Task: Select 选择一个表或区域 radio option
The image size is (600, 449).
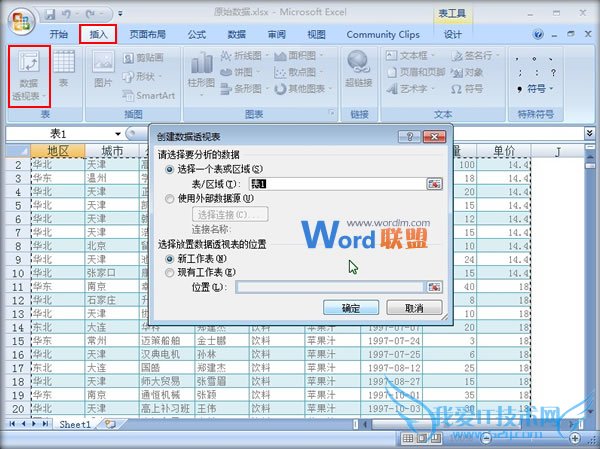Action: (x=170, y=169)
